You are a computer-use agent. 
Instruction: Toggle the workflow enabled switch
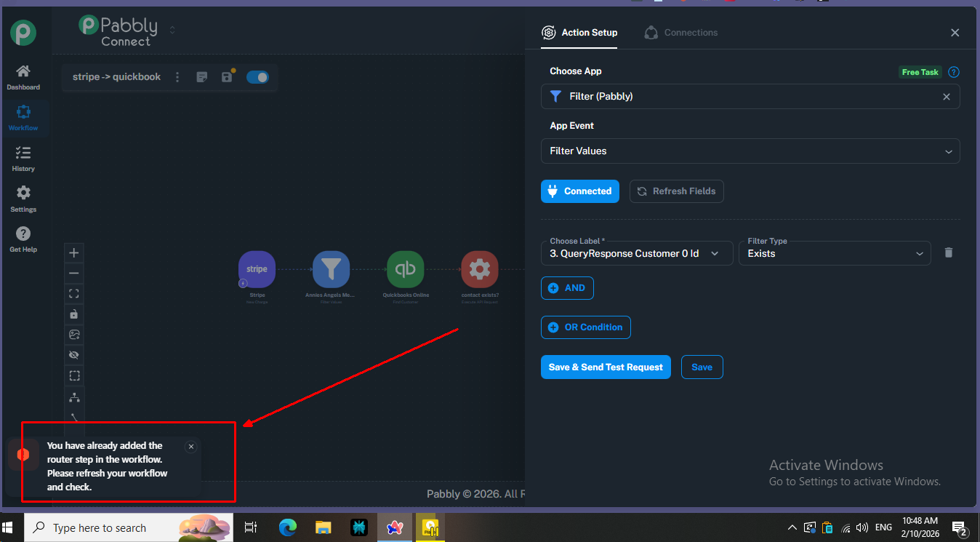point(257,77)
